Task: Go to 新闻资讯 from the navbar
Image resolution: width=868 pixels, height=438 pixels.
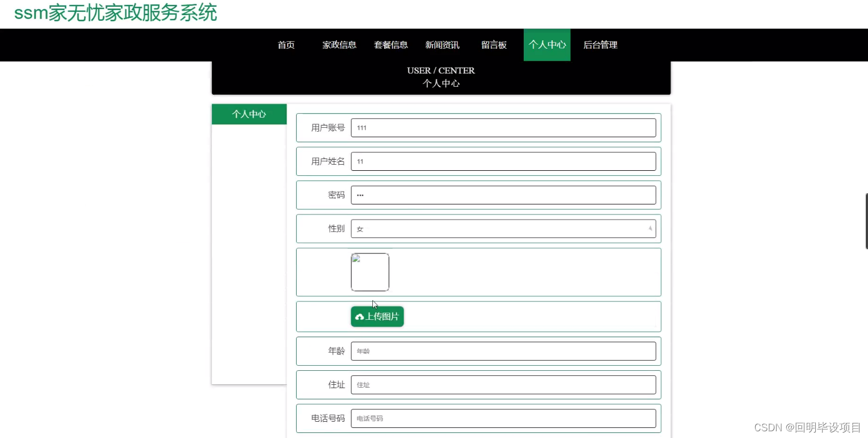Action: click(442, 45)
